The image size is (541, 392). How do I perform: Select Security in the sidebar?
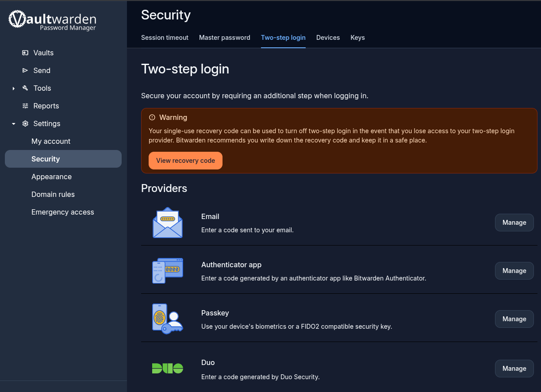tap(63, 159)
